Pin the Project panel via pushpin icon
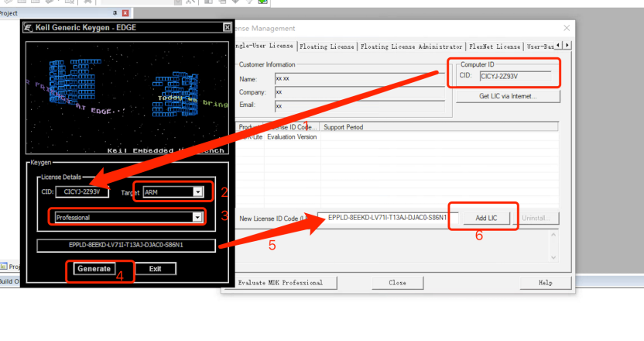Image resolution: width=644 pixels, height=341 pixels. 115,13
